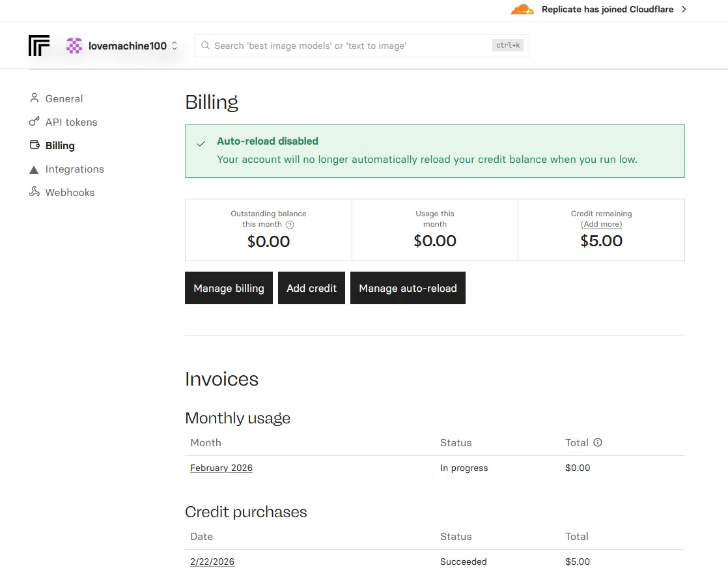Follow the Add more credit link
Screen dimensions: 728x583
tap(601, 224)
